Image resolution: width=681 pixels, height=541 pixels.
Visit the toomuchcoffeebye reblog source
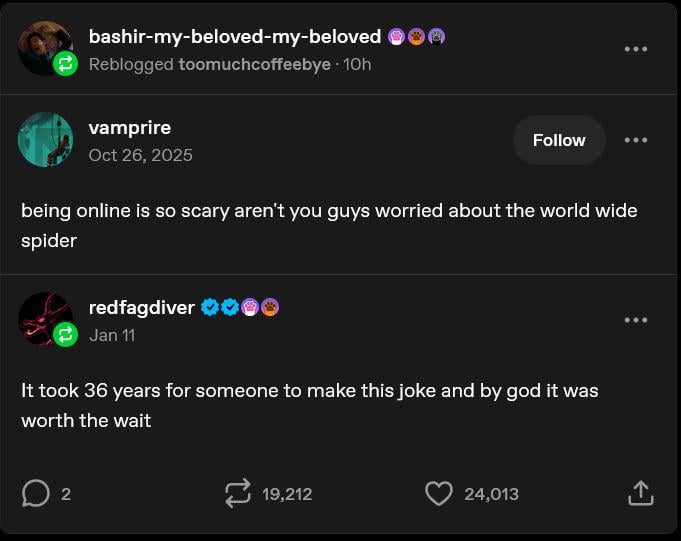(254, 64)
